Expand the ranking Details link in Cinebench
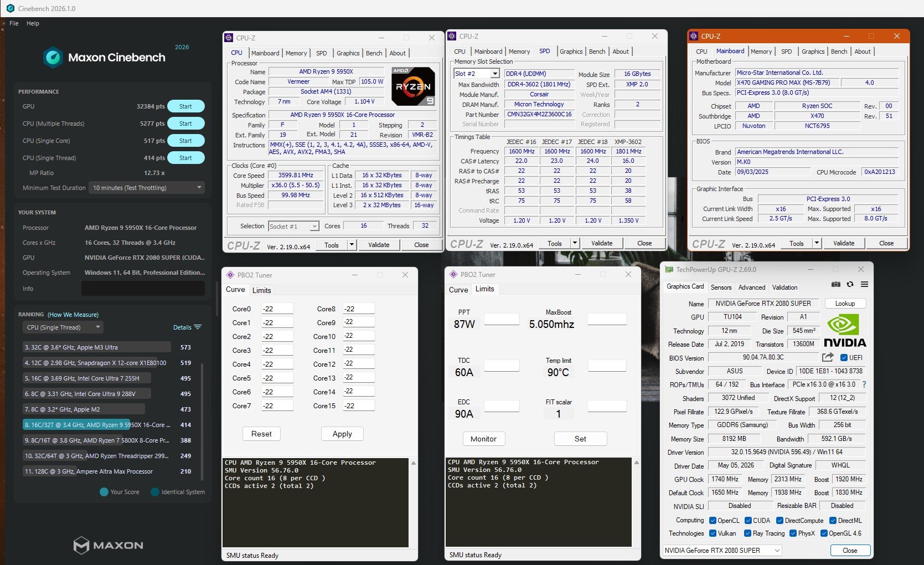This screenshot has width=924, height=565. pyautogui.click(x=182, y=327)
